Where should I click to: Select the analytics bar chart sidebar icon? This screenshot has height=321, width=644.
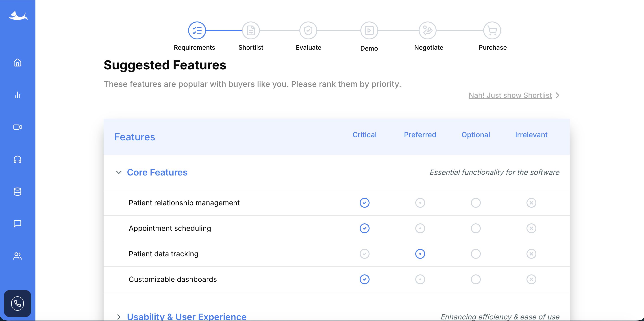point(17,95)
